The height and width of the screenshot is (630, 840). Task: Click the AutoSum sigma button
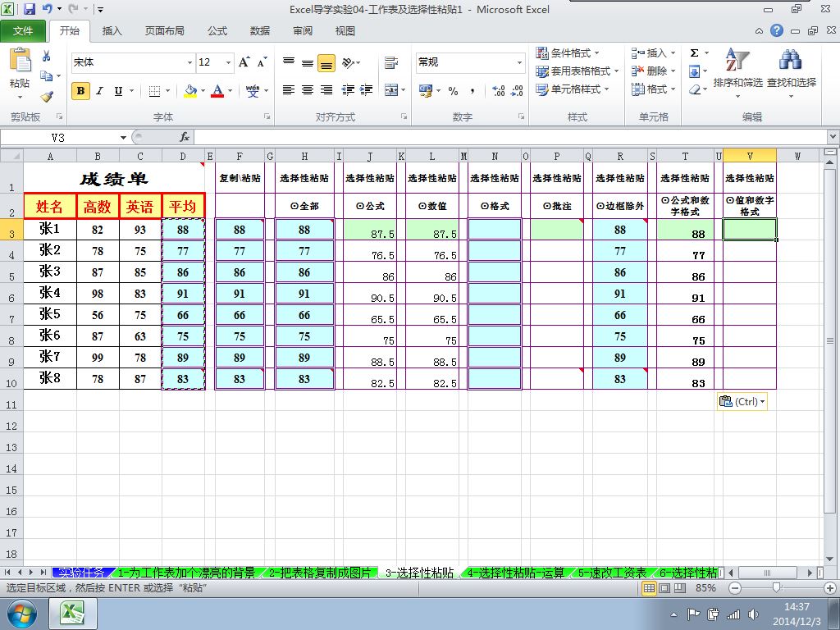pos(694,53)
